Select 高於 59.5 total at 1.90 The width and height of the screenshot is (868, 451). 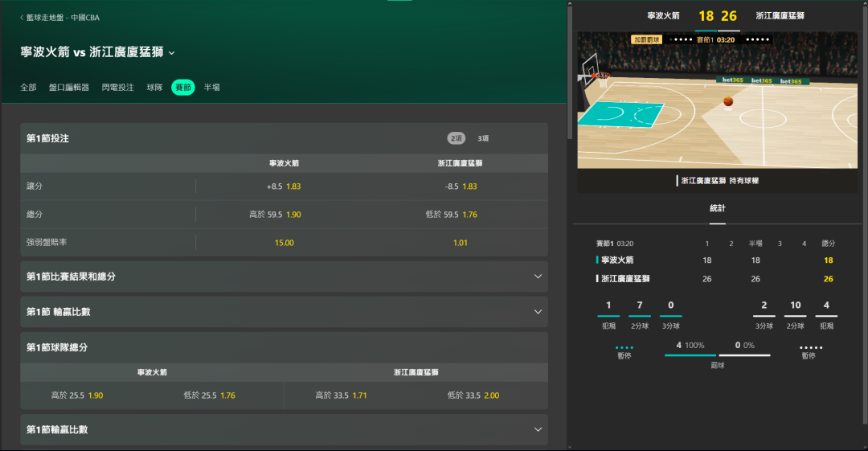(284, 215)
